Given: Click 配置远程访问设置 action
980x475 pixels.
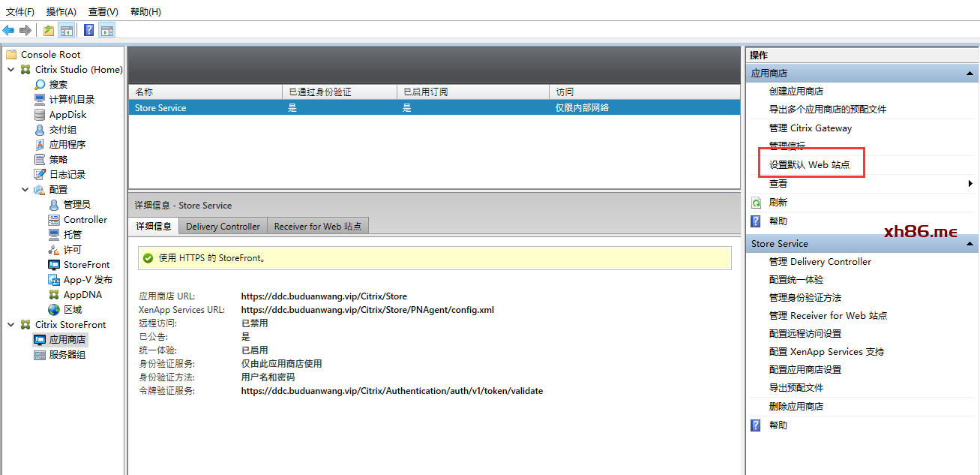Looking at the screenshot, I should (x=805, y=334).
